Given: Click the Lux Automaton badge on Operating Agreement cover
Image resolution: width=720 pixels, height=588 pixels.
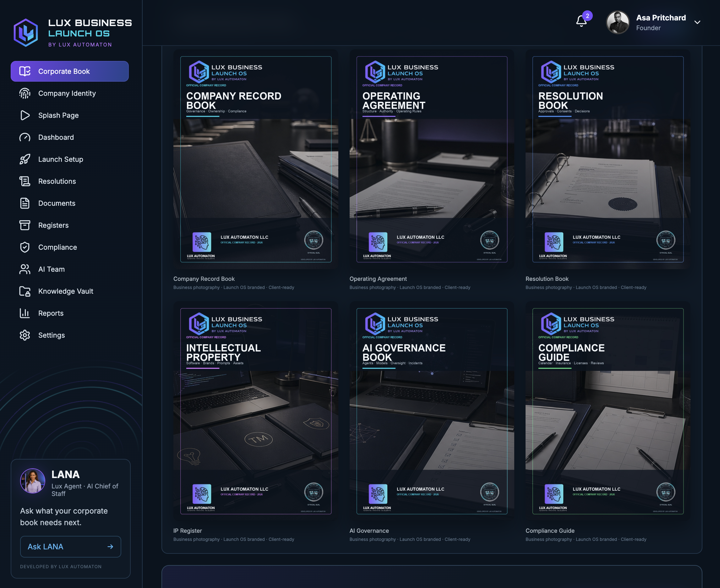Looking at the screenshot, I should pyautogui.click(x=378, y=242).
